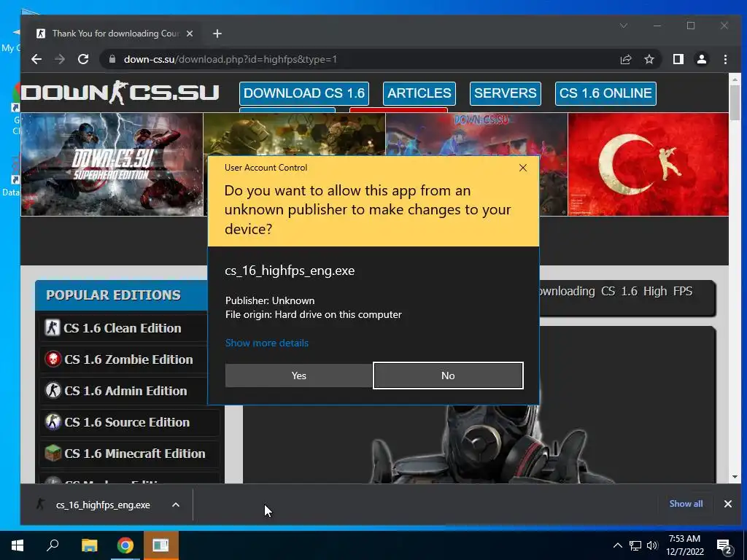Open Windows Start menu
The image size is (747, 560).
click(18, 545)
